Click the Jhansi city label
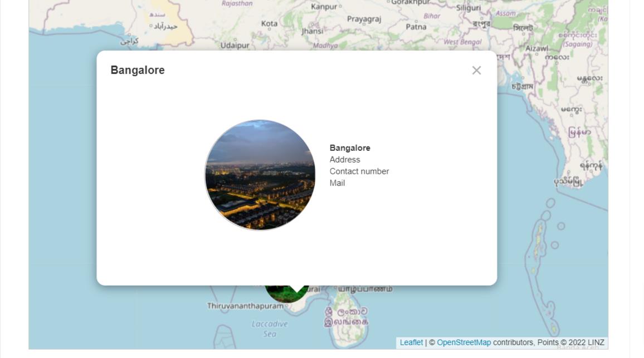 click(312, 31)
